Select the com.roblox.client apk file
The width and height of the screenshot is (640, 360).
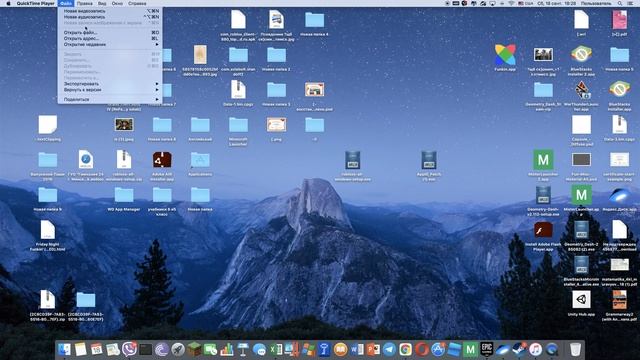(x=238, y=20)
